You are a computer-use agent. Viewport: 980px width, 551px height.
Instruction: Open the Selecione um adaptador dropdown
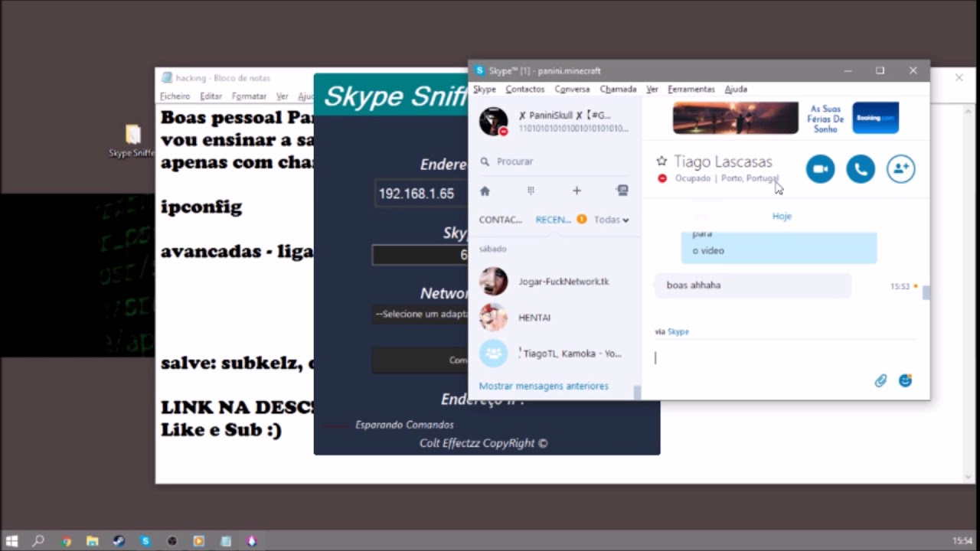[420, 315]
